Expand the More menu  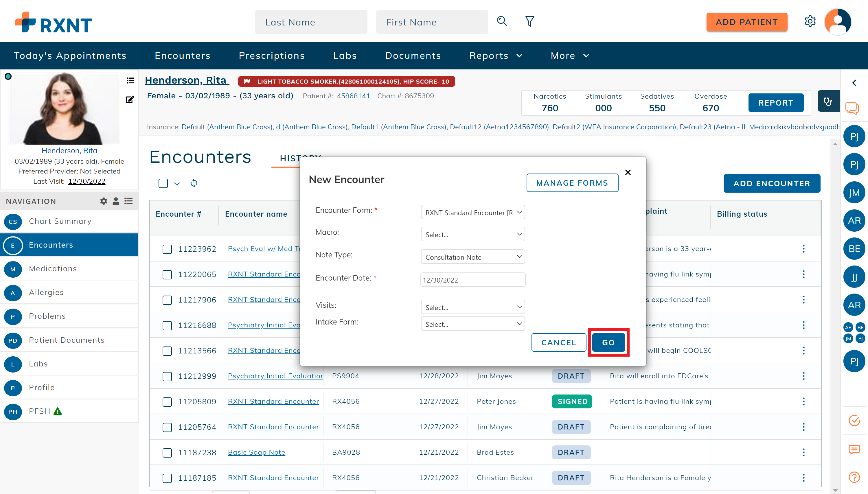[570, 55]
